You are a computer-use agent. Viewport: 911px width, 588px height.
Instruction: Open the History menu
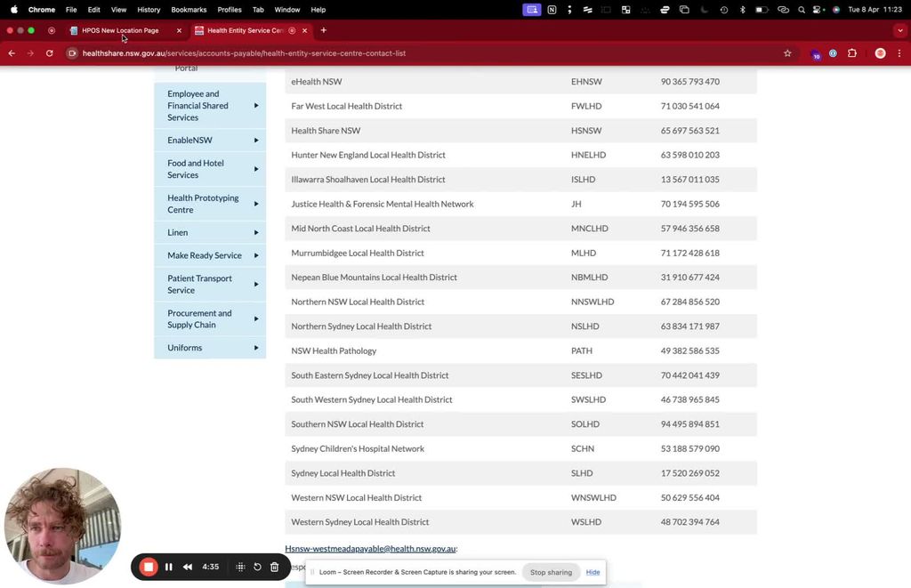coord(149,9)
